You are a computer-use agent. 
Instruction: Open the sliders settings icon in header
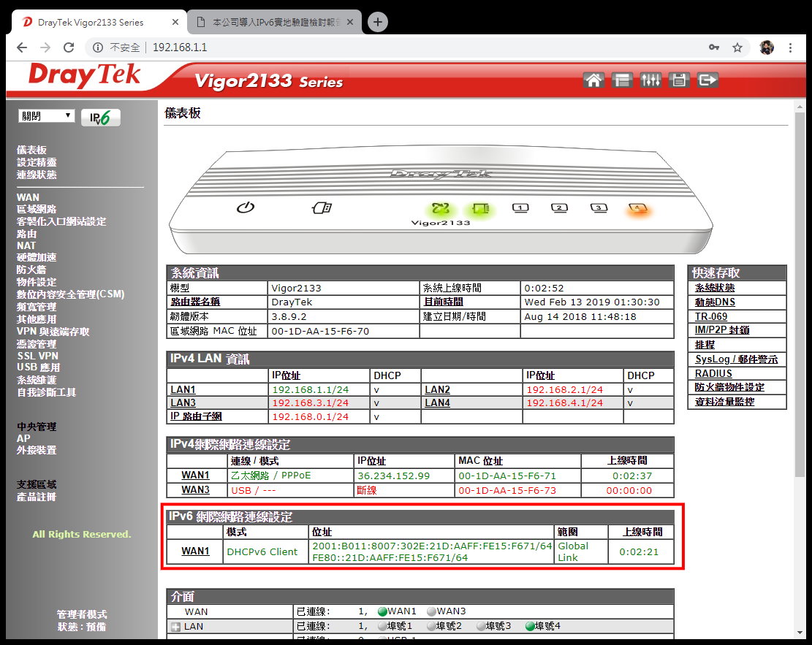click(650, 80)
